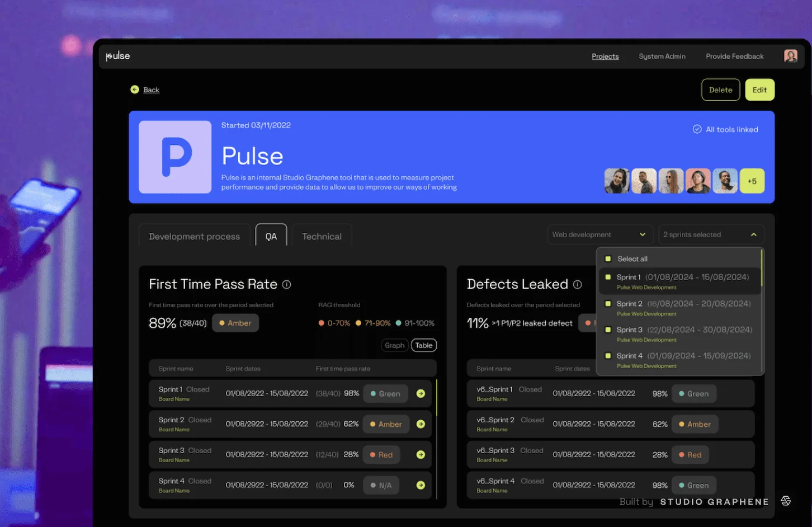Click the 11% defects leaked value
This screenshot has width=812, height=527.
click(478, 323)
